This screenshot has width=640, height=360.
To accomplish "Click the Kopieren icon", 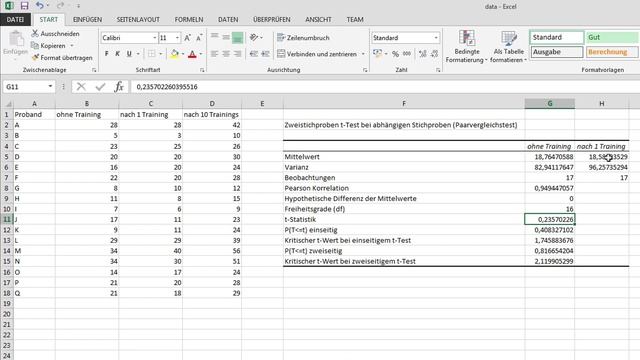I will coord(35,46).
